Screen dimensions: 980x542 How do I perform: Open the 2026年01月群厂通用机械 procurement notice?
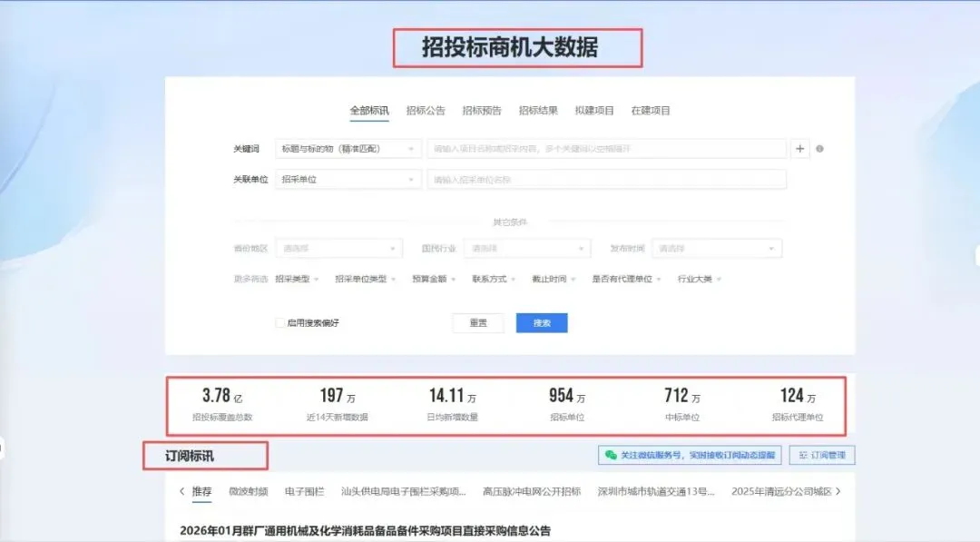[x=365, y=531]
